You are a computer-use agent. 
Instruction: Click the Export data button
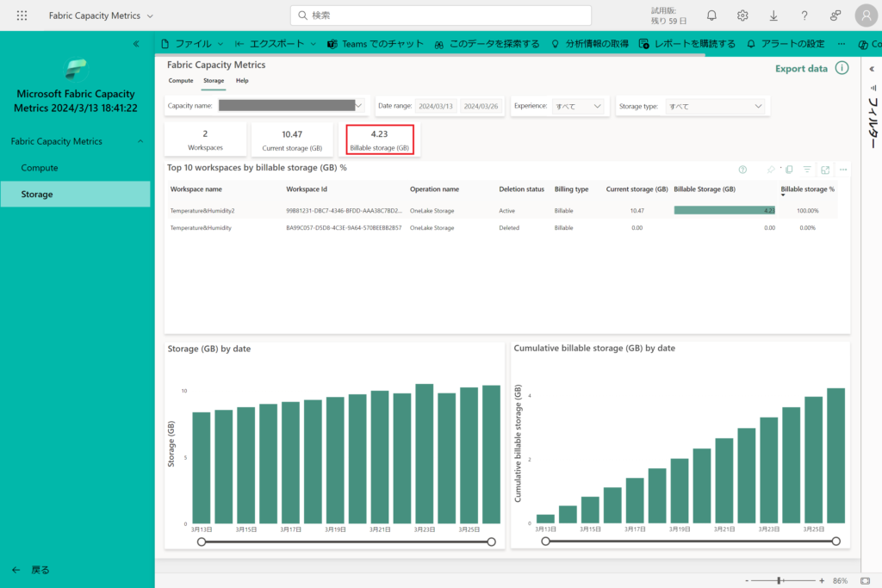[801, 69]
